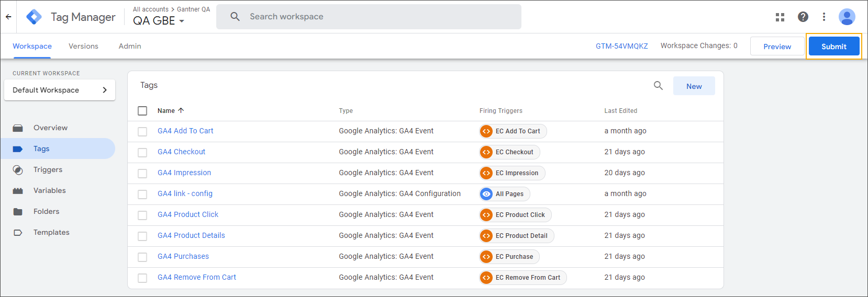Click the search icon in Tags panel

point(659,86)
